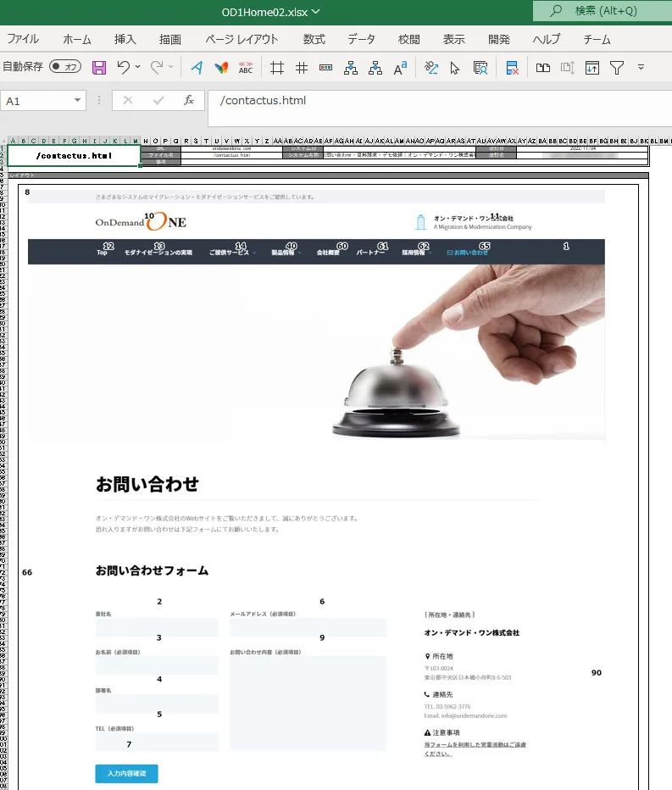Screen dimensions: 672x790
Task: Click the small hash grid icon
Action: pos(302,68)
